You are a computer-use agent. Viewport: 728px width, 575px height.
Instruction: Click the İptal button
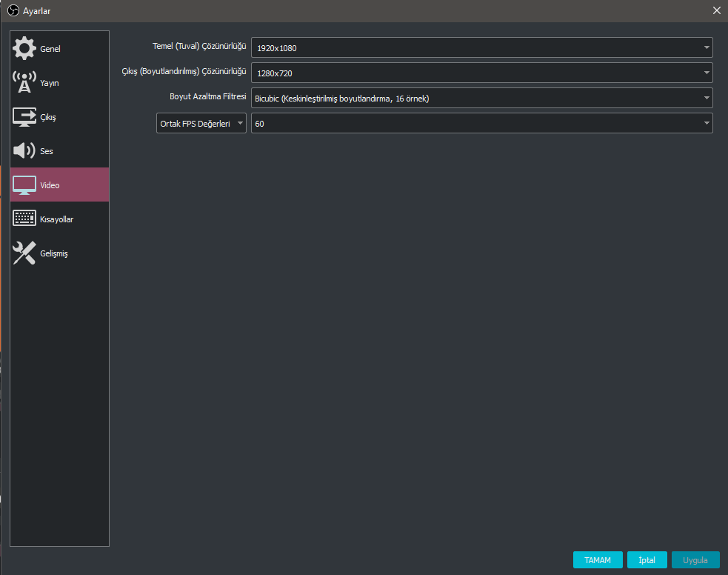click(647, 559)
